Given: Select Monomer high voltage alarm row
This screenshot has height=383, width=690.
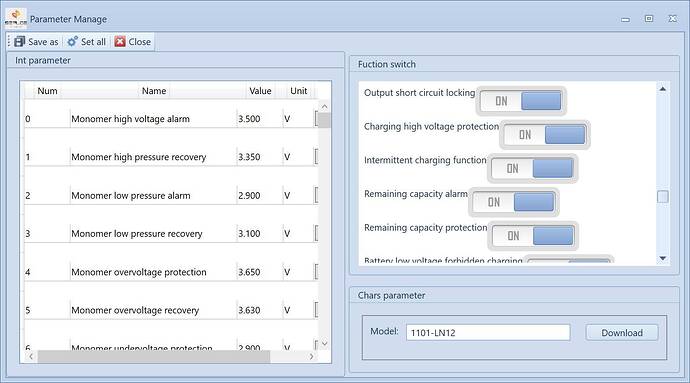Looking at the screenshot, I should pos(171,119).
